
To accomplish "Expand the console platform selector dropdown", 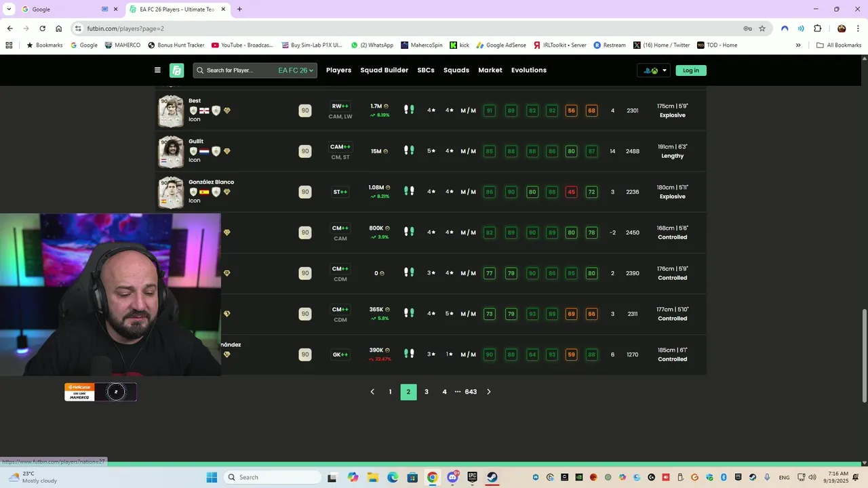I will tap(654, 70).
